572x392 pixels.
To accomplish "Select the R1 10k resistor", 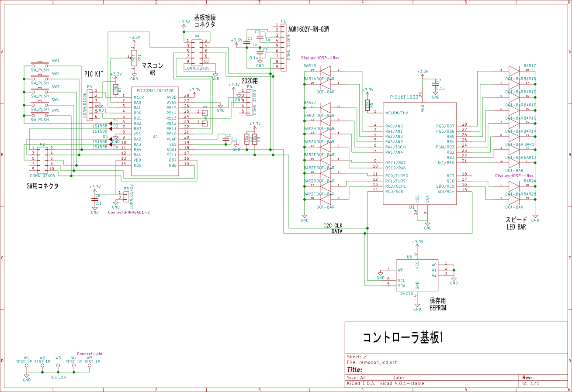I will click(x=116, y=89).
